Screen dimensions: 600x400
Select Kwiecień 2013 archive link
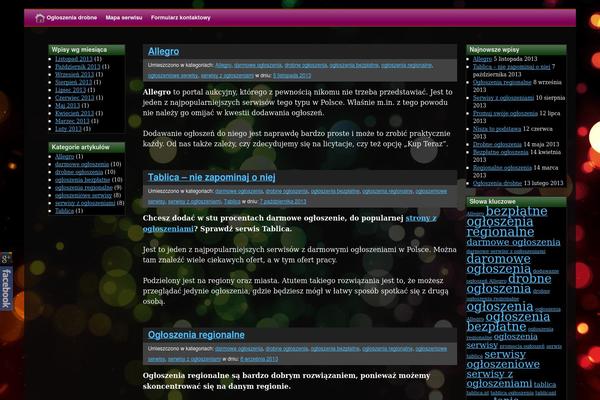click(74, 113)
